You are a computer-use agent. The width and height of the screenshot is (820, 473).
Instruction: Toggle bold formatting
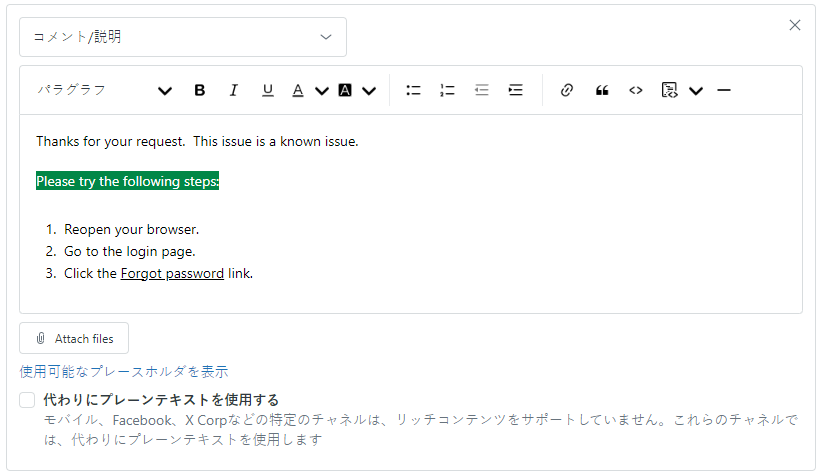coord(199,91)
